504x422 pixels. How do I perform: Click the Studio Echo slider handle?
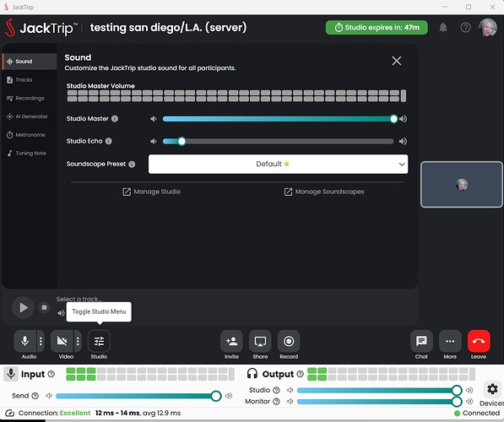click(182, 141)
